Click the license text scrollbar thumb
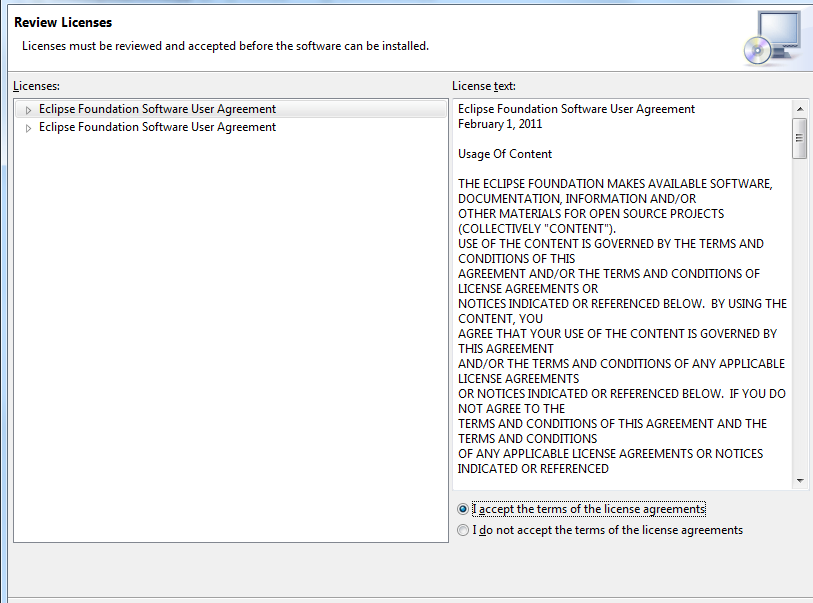 tap(799, 138)
